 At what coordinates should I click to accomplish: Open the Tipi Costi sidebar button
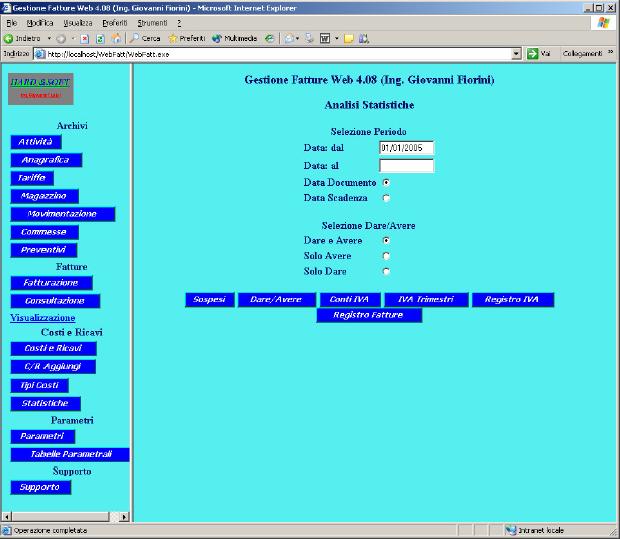(40, 385)
